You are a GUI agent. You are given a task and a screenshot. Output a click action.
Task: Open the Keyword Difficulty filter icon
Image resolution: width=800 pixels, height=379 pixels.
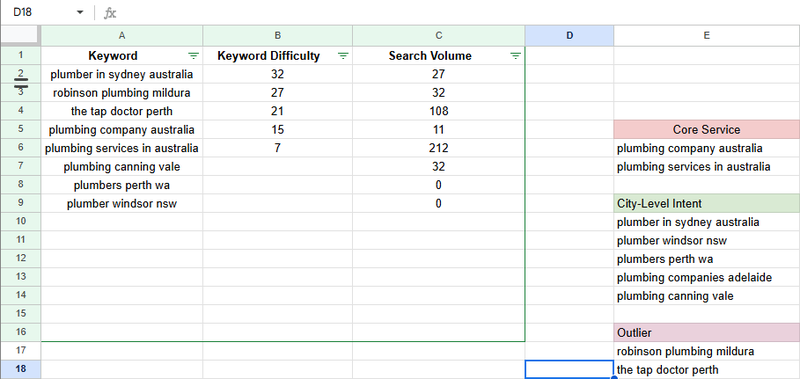[x=343, y=56]
